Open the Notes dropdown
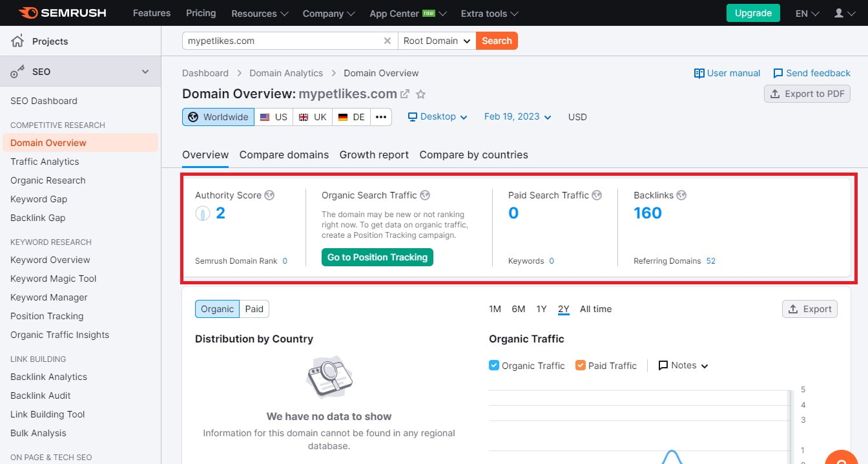The width and height of the screenshot is (868, 464). coord(683,365)
